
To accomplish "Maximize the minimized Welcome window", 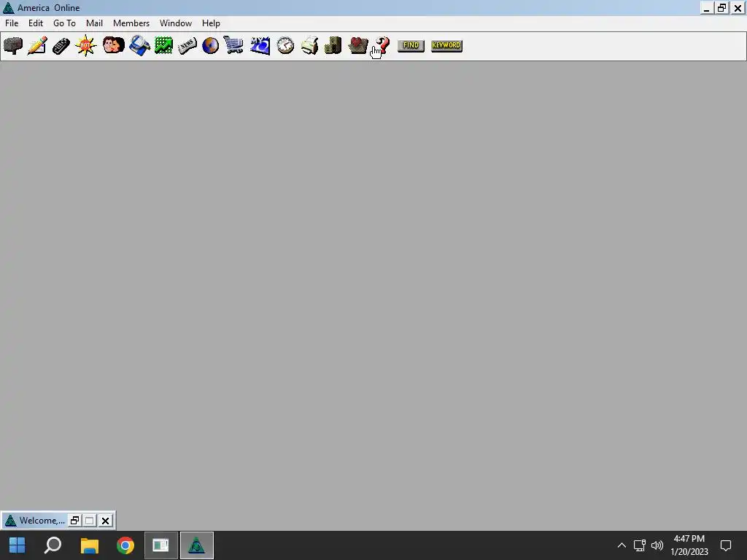I will (90, 521).
